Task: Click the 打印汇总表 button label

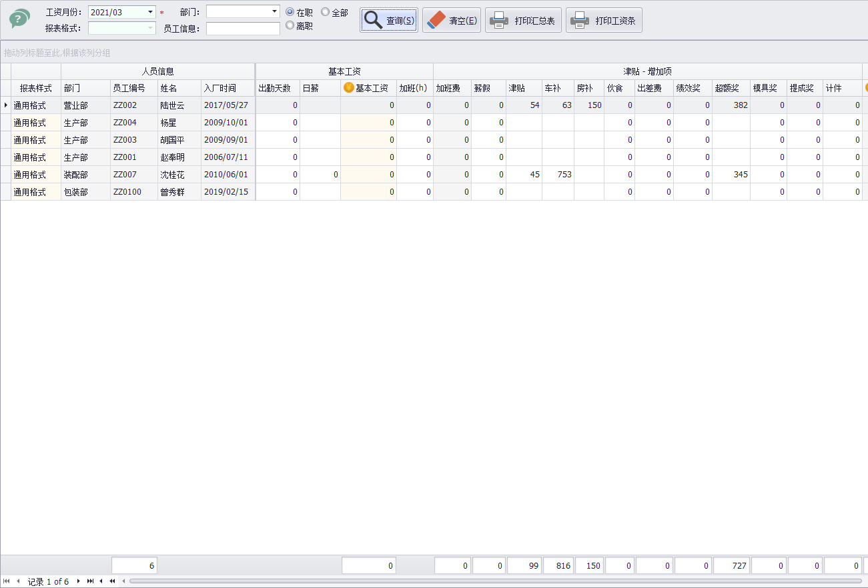Action: (534, 21)
